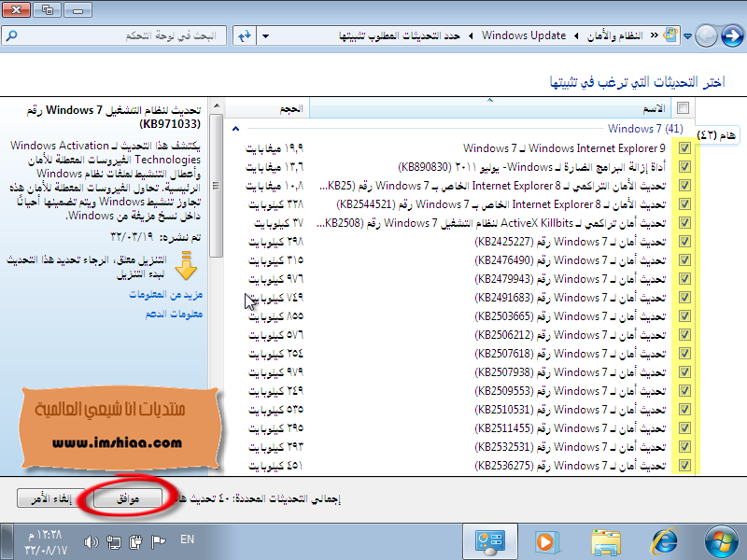Open معلومات الدعم support information link

coord(174,314)
